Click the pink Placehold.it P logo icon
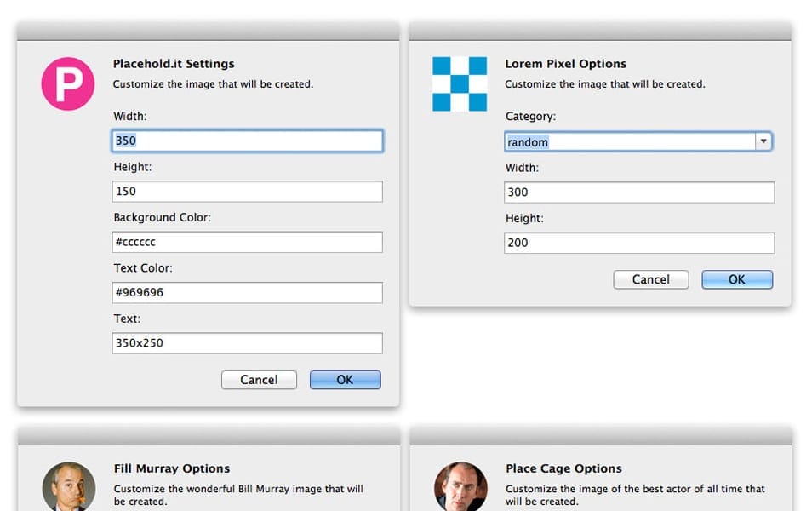The image size is (812, 511). point(68,83)
